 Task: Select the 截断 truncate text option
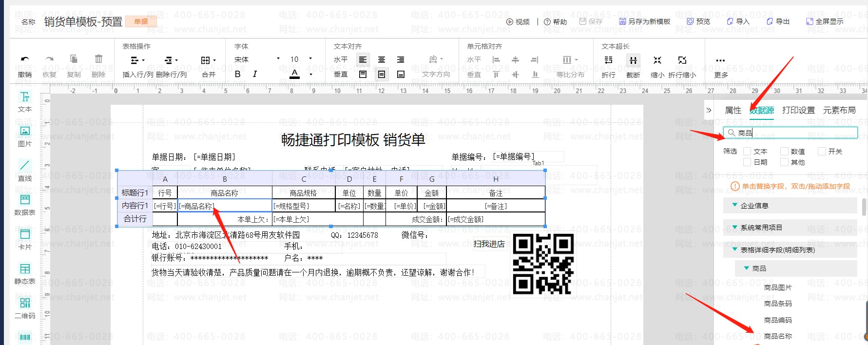pyautogui.click(x=633, y=66)
